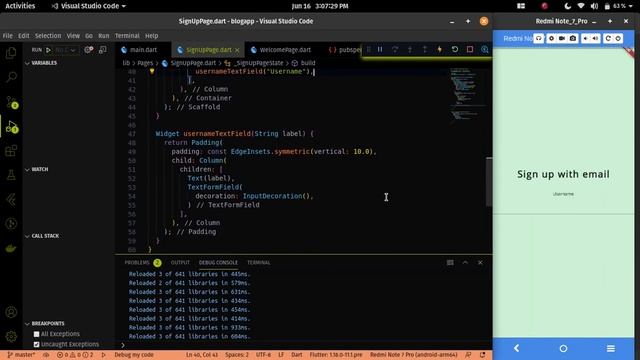
Task: Pause the debug session
Action: tap(380, 49)
